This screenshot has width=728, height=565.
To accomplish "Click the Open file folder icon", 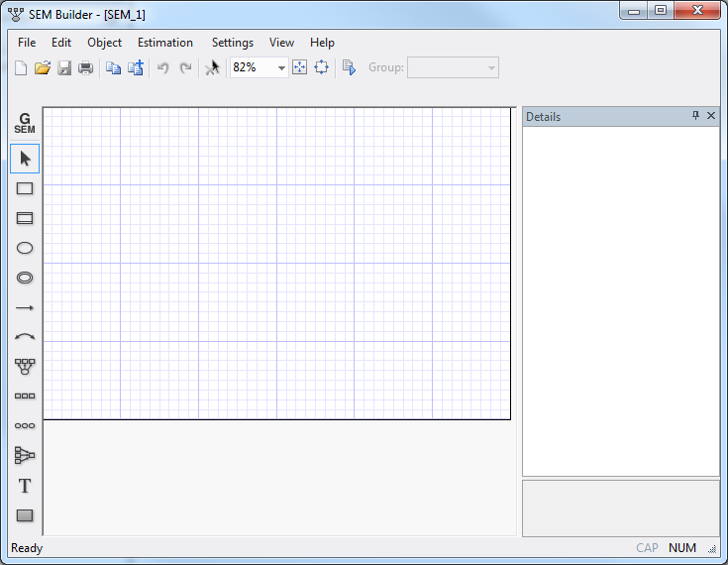I will pos(43,67).
